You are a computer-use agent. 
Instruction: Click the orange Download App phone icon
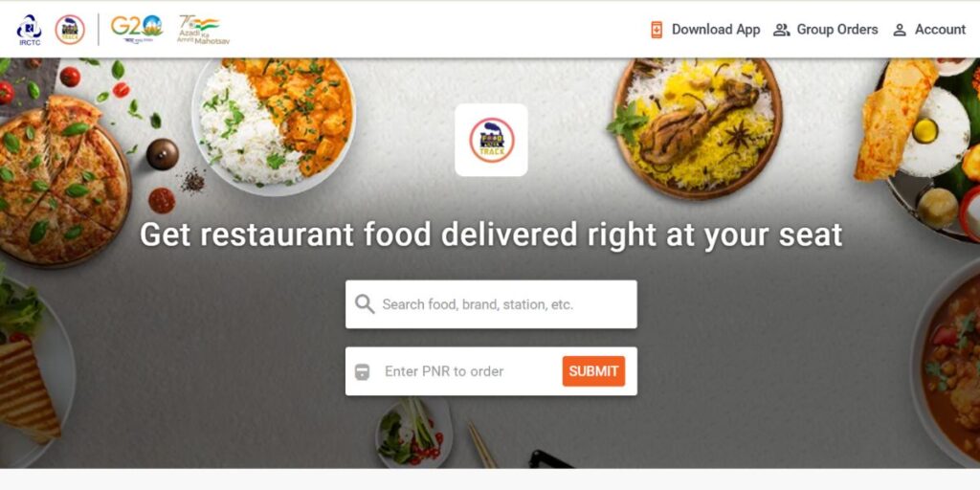tap(657, 30)
